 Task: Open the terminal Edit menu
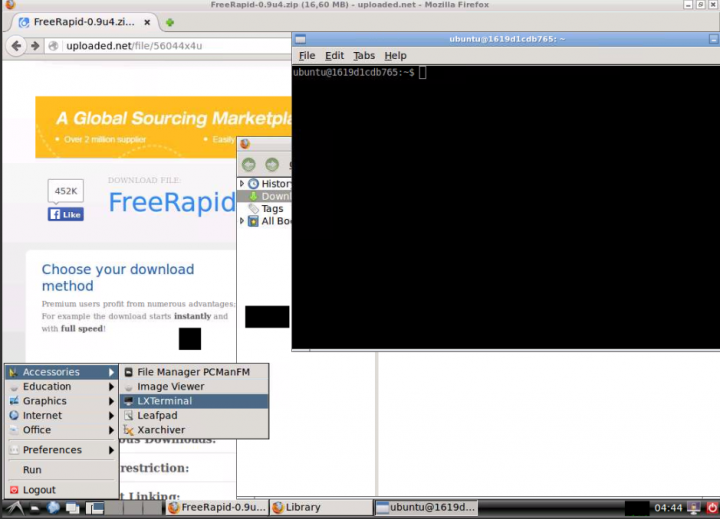click(x=334, y=56)
